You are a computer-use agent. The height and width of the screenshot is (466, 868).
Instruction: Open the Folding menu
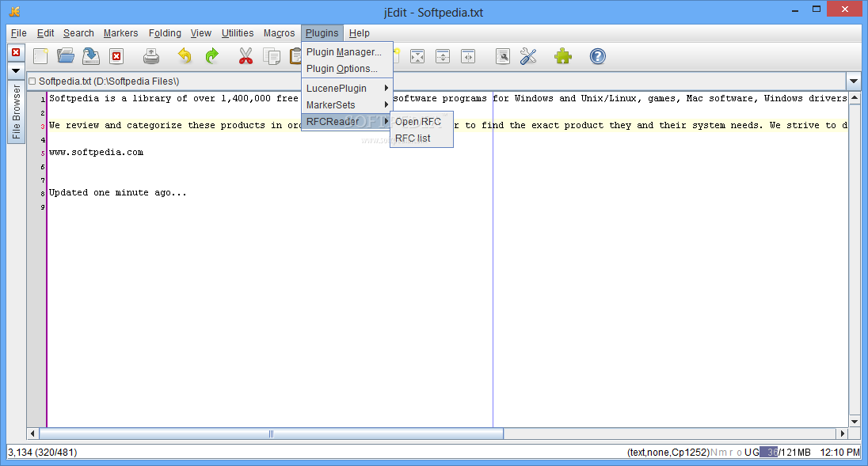coord(165,33)
